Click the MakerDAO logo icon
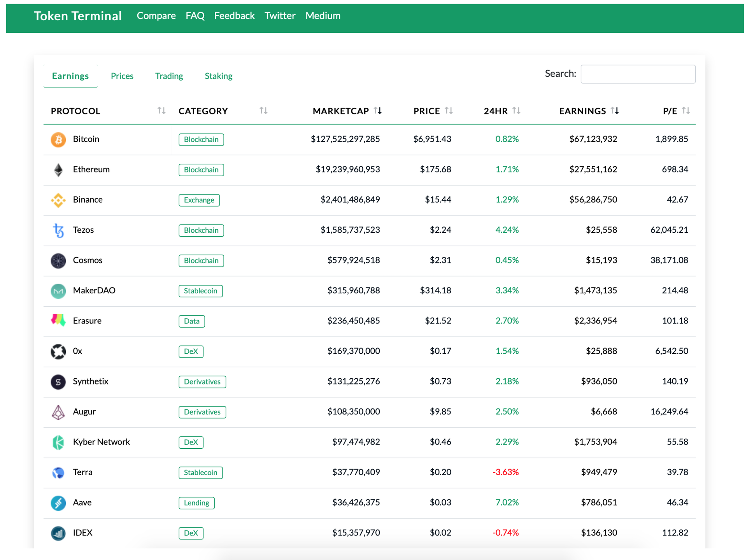Image resolution: width=747 pixels, height=560 pixels. (x=58, y=291)
